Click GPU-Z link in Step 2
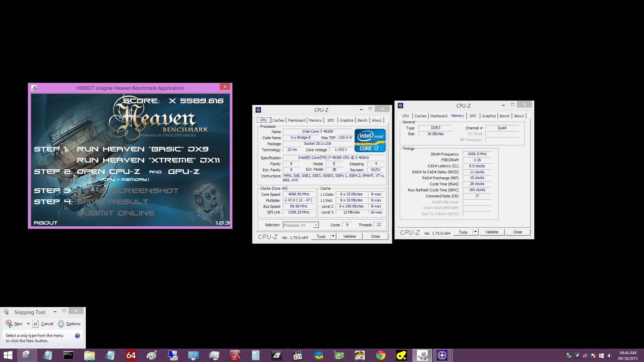 coord(184,172)
